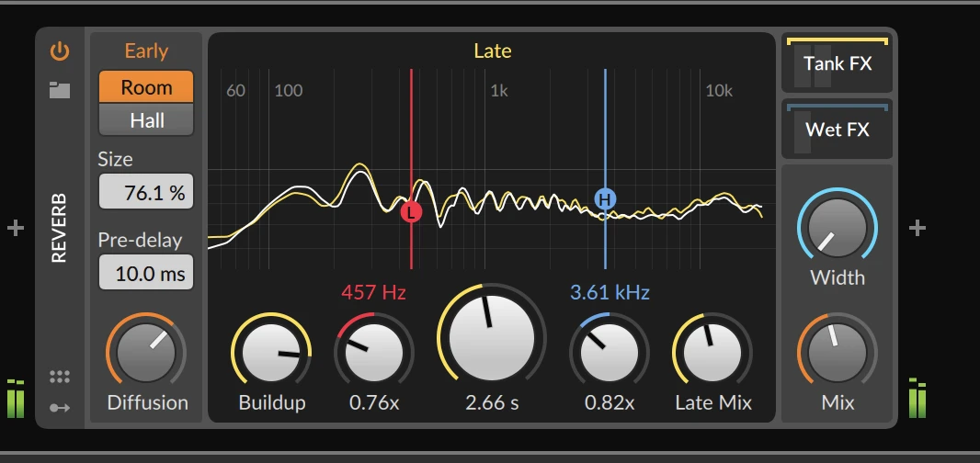Select Room early reflection mode
This screenshot has height=463, width=980.
pyautogui.click(x=147, y=87)
